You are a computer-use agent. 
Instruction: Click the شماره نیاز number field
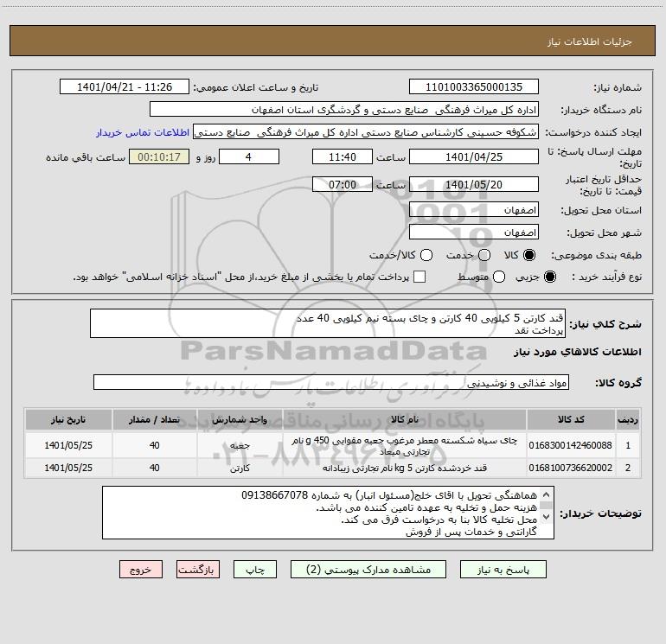pyautogui.click(x=474, y=87)
